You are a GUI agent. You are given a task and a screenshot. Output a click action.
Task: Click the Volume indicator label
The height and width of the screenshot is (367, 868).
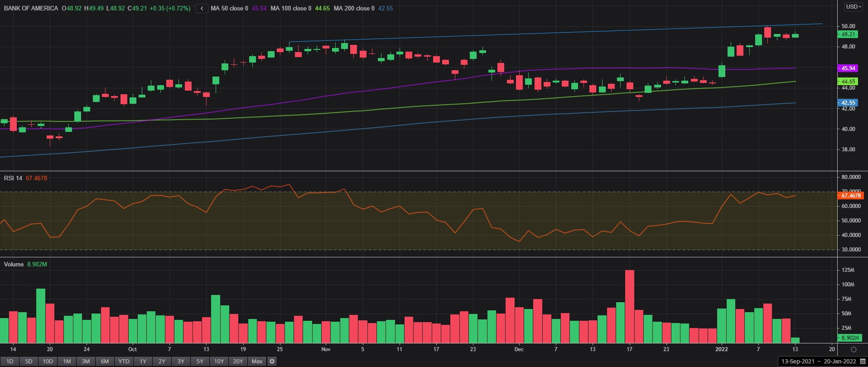coord(14,264)
